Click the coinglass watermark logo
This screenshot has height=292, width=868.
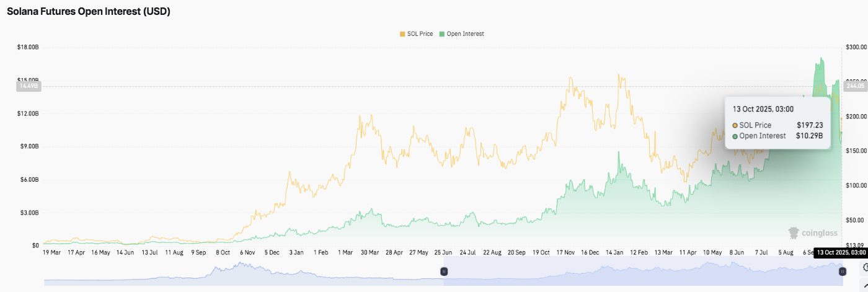coord(813,233)
